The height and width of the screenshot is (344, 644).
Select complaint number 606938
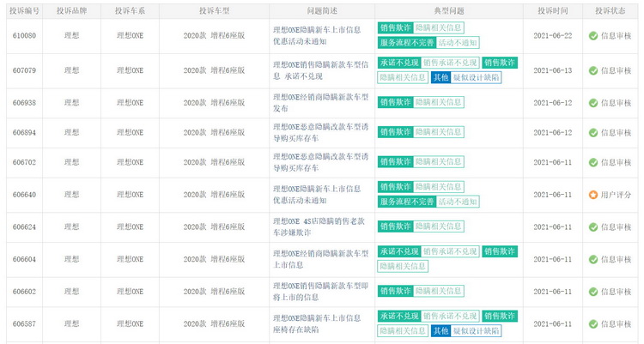click(24, 103)
